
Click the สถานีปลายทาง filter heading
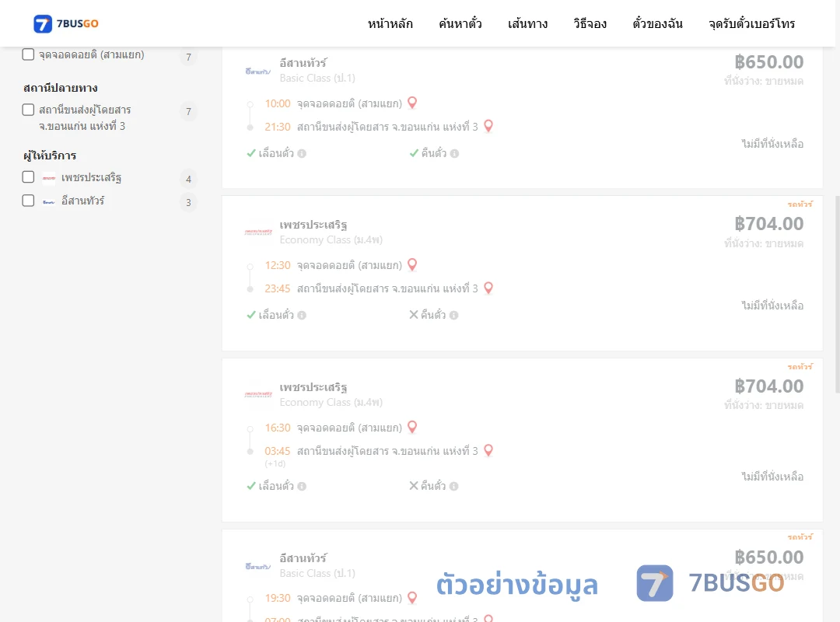pos(61,88)
